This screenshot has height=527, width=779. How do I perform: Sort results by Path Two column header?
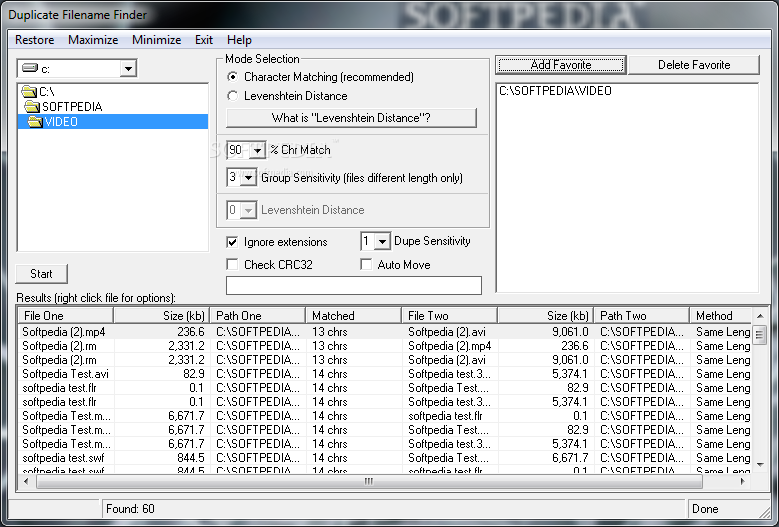tap(641, 316)
